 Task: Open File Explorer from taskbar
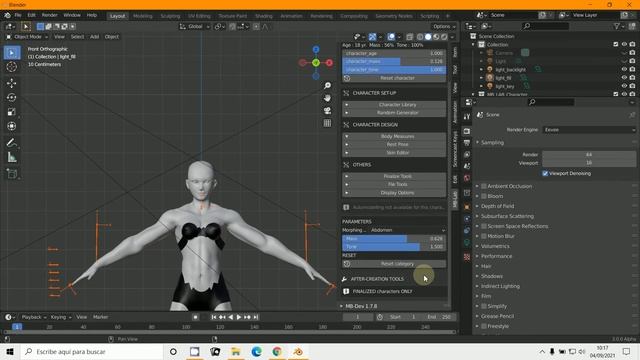236,351
